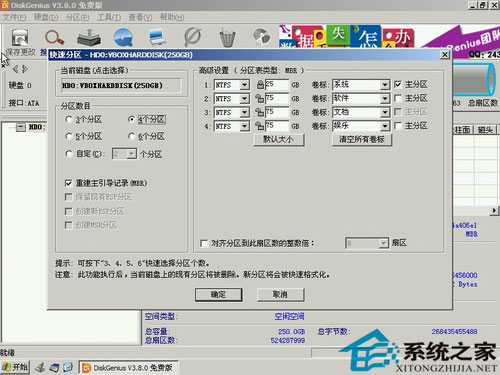Select 自定 custom partition count radio
500x375 pixels.
click(69, 154)
